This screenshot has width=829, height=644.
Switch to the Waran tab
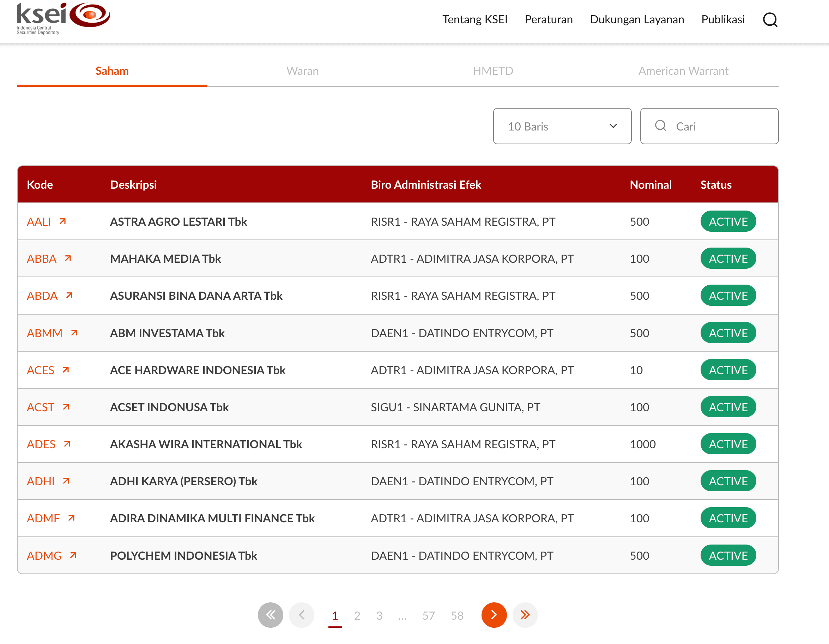303,71
